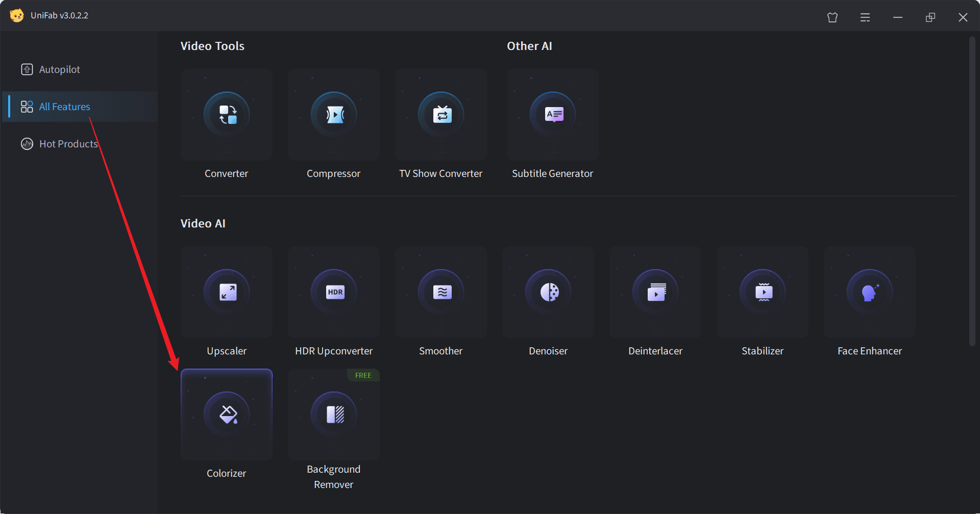The height and width of the screenshot is (514, 980).
Task: Minimize the UniFab window
Action: click(x=898, y=17)
